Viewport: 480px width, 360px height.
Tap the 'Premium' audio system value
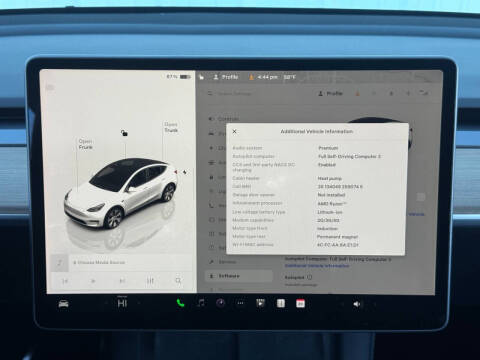click(x=328, y=148)
